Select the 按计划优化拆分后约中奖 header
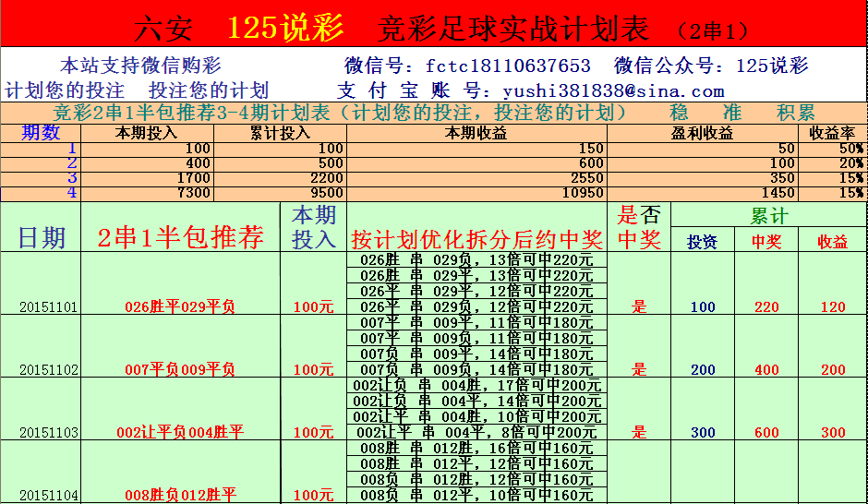 (476, 240)
